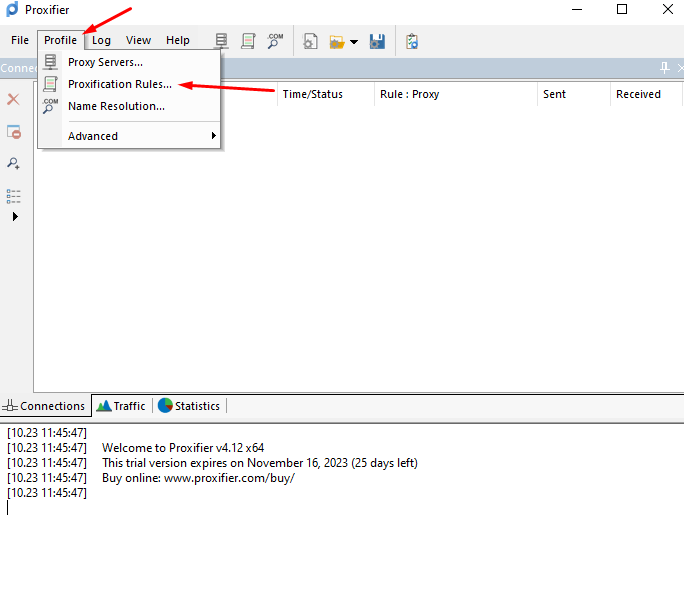Click the new profile document icon

click(310, 41)
